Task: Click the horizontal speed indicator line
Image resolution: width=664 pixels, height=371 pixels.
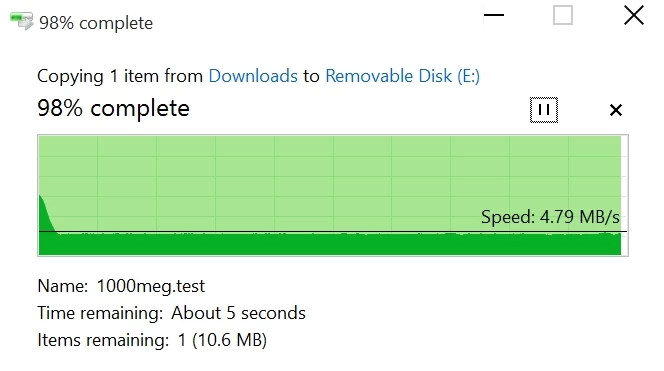Action: (x=333, y=232)
